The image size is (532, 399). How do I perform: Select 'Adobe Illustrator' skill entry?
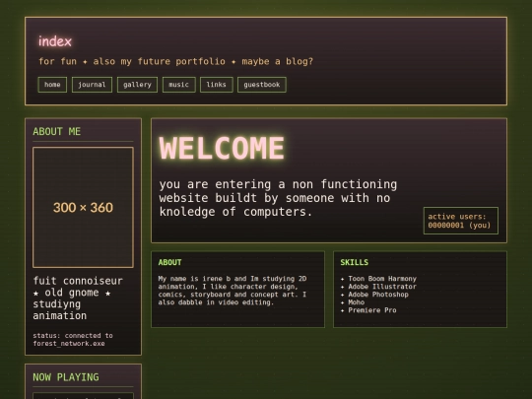click(378, 287)
